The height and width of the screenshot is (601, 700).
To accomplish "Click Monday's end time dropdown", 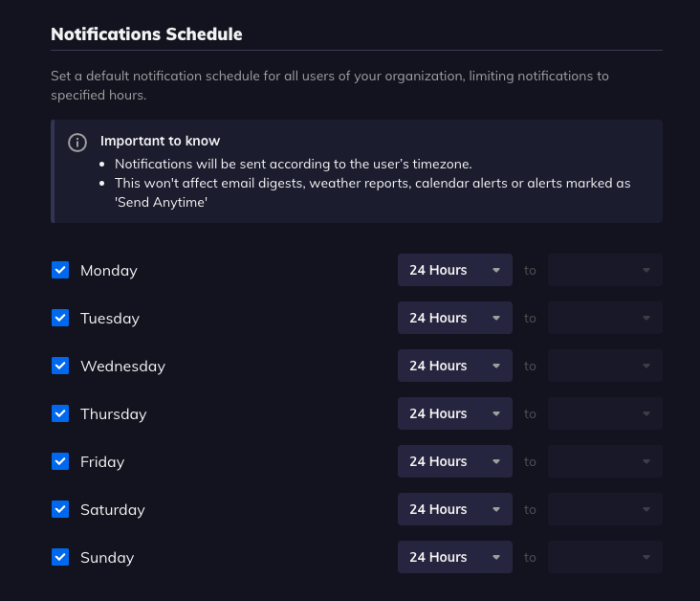I will [x=604, y=270].
